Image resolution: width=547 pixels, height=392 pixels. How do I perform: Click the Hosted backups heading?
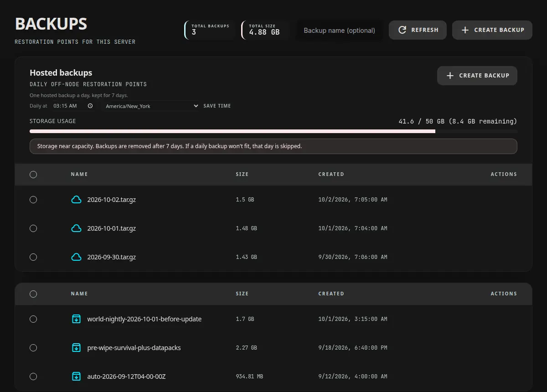pyautogui.click(x=61, y=72)
